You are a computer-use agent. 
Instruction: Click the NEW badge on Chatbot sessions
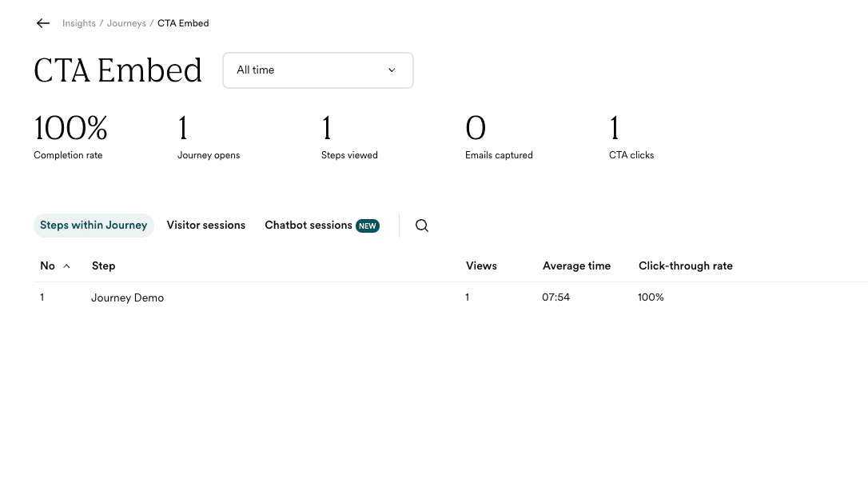[368, 226]
